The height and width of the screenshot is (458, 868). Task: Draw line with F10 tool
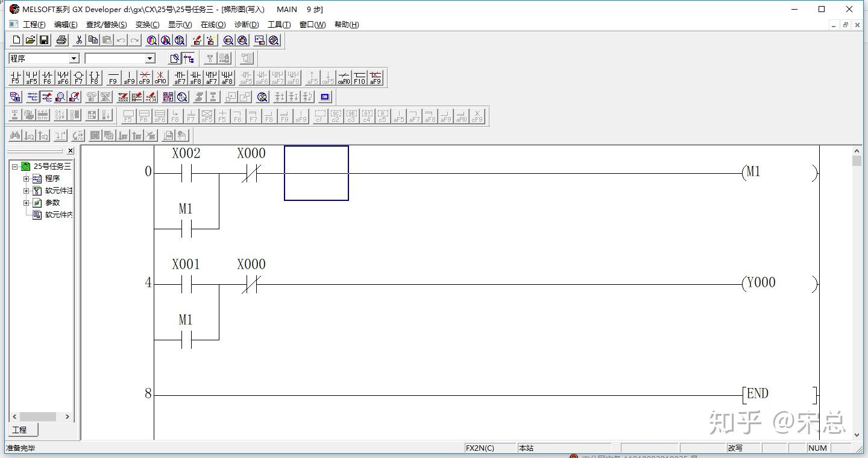click(x=359, y=77)
